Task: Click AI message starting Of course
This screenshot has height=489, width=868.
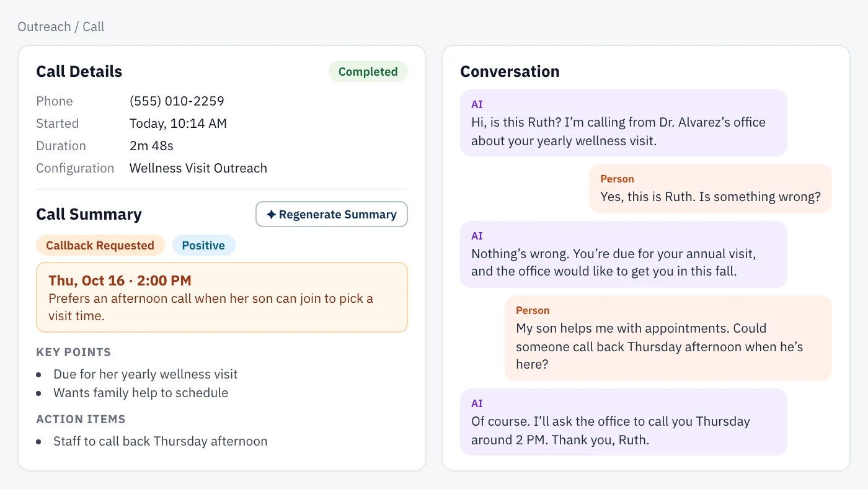Action: pyautogui.click(x=624, y=422)
